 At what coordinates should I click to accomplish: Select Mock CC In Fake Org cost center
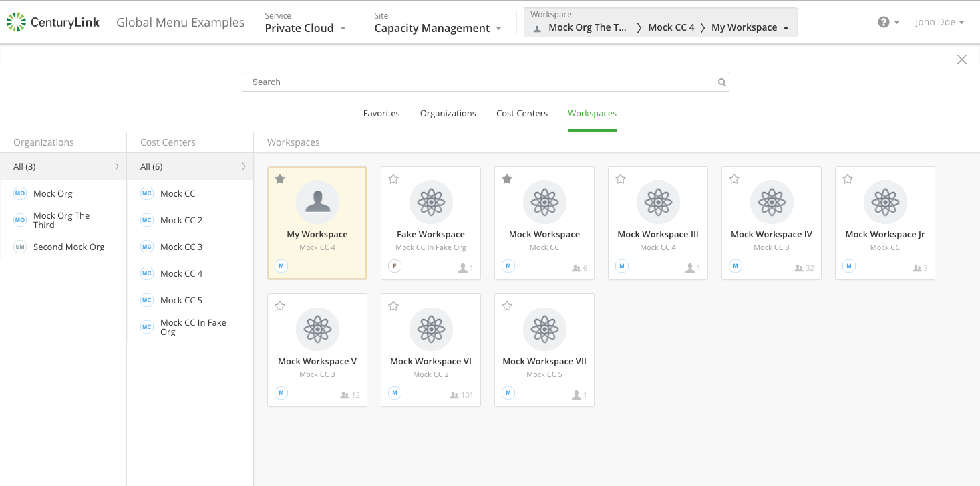(190, 327)
